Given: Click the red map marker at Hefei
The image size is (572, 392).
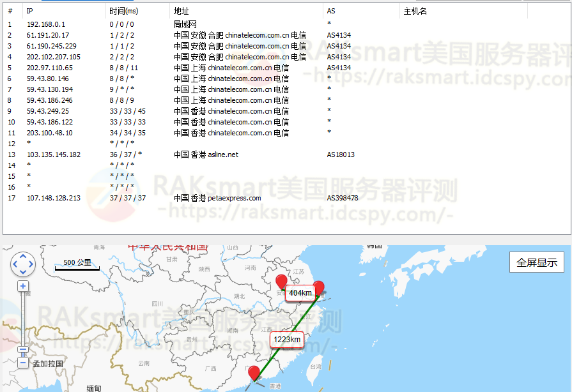Looking at the screenshot, I should tap(281, 282).
